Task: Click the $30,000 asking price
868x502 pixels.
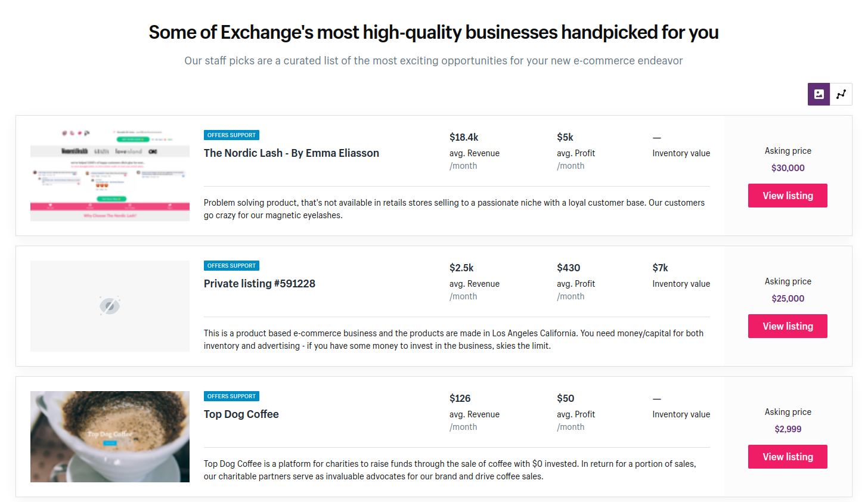Action: 788,168
